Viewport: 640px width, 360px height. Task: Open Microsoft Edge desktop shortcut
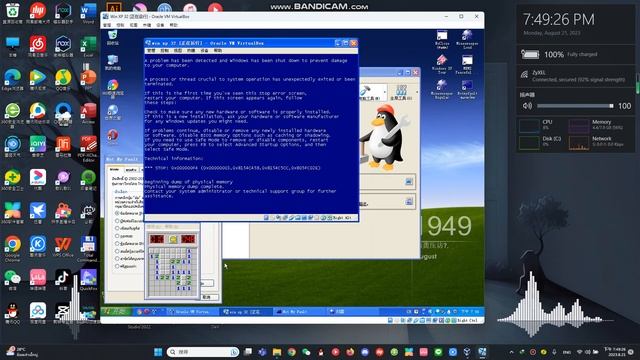pos(12,79)
